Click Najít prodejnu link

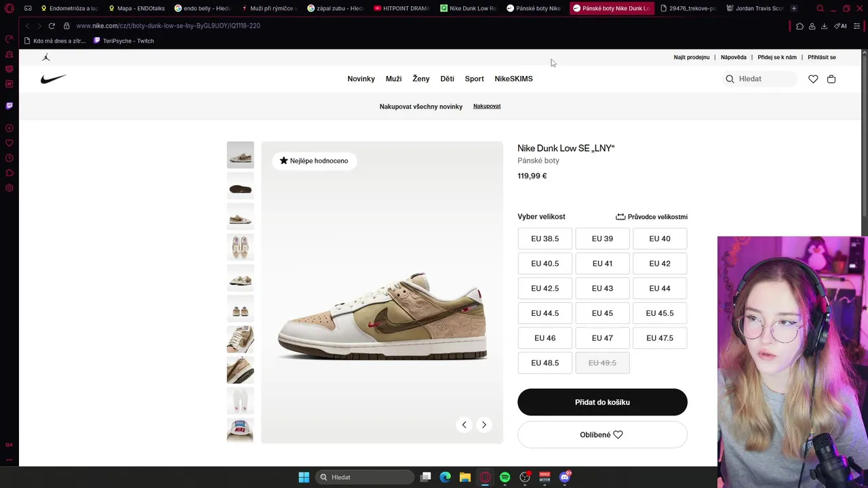[x=692, y=58]
